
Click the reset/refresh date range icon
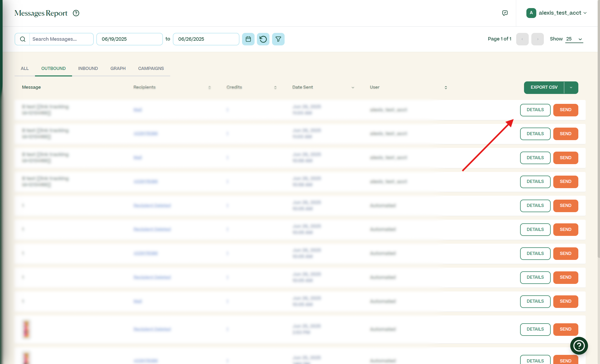263,39
